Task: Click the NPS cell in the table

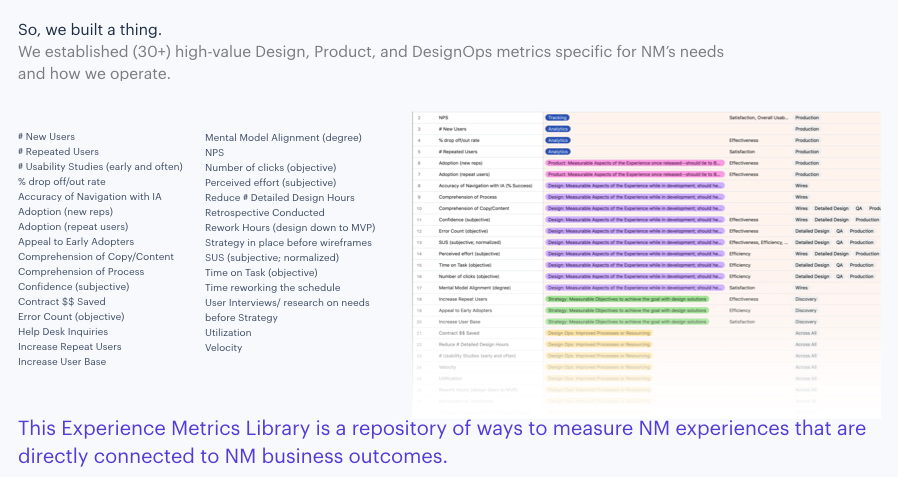Action: (x=443, y=118)
